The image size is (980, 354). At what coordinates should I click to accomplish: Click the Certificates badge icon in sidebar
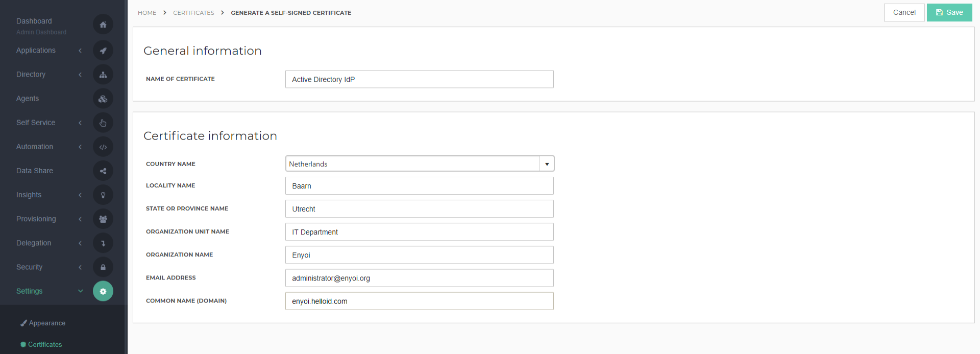(x=23, y=344)
